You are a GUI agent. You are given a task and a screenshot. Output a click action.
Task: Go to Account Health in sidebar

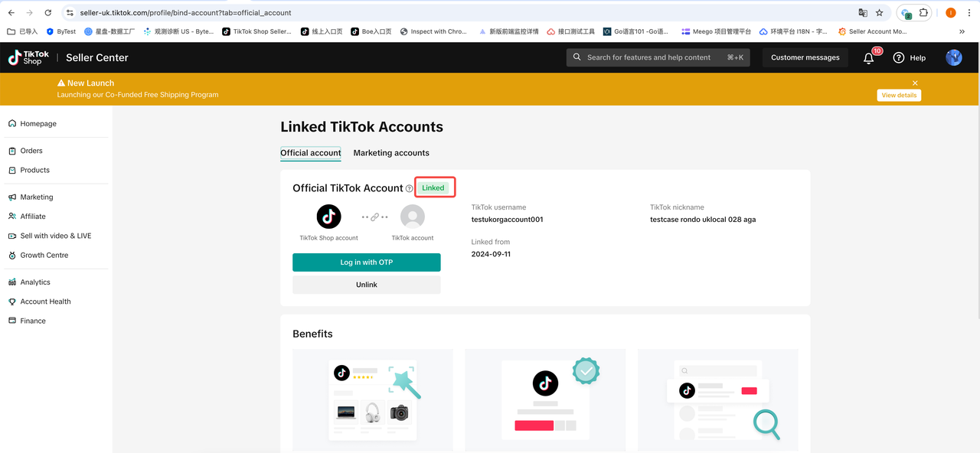45,301
